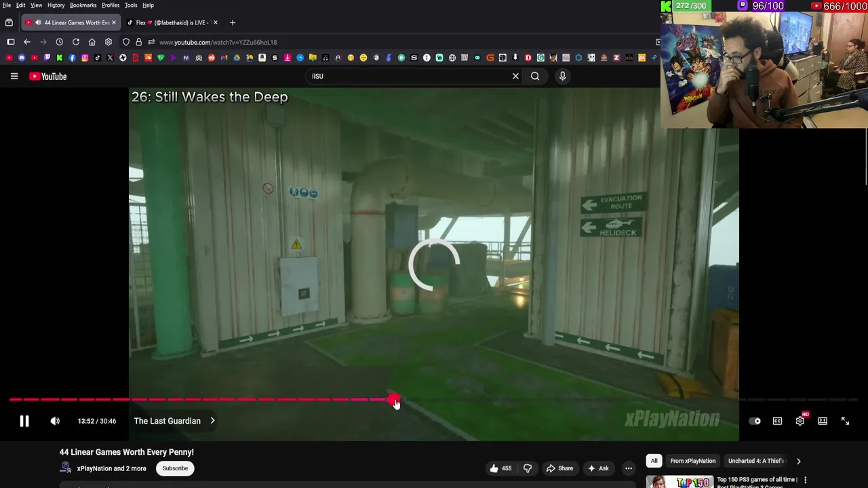Open the Edit menu

point(21,5)
